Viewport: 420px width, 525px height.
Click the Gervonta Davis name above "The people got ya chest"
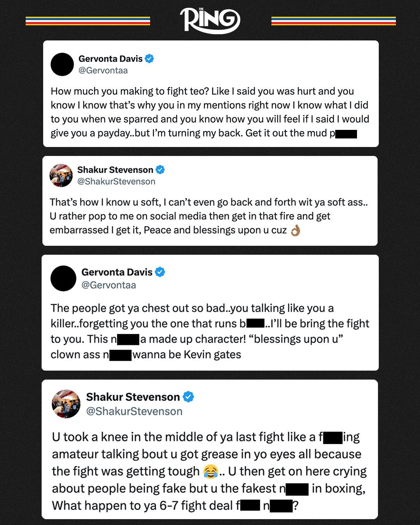pyautogui.click(x=117, y=272)
